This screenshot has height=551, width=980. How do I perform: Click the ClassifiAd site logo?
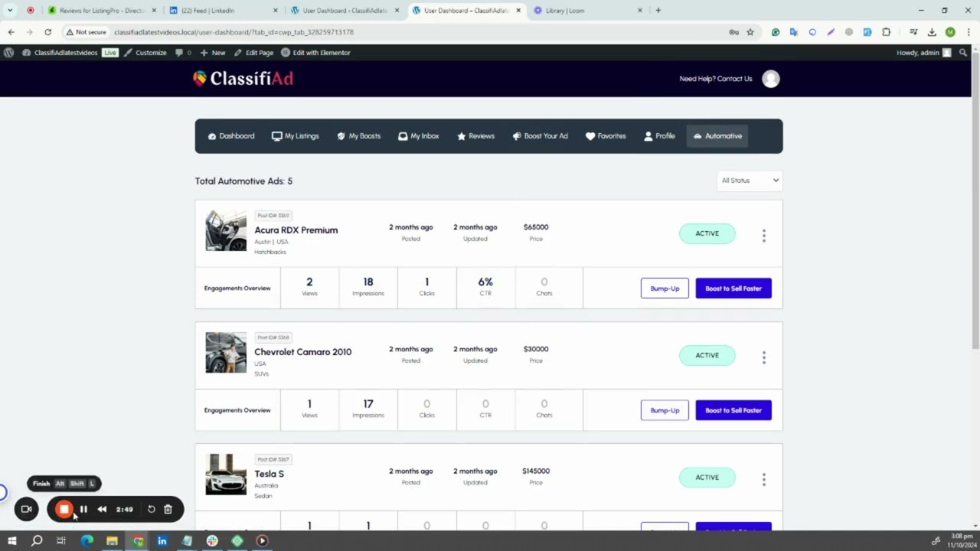point(243,78)
